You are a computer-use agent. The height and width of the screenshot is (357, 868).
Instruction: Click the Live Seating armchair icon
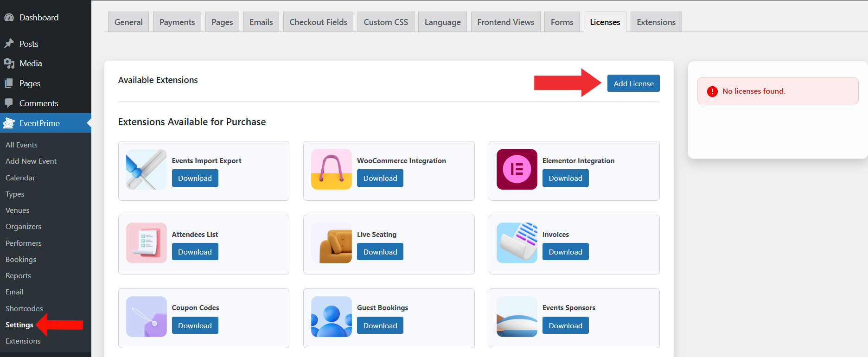tap(331, 243)
